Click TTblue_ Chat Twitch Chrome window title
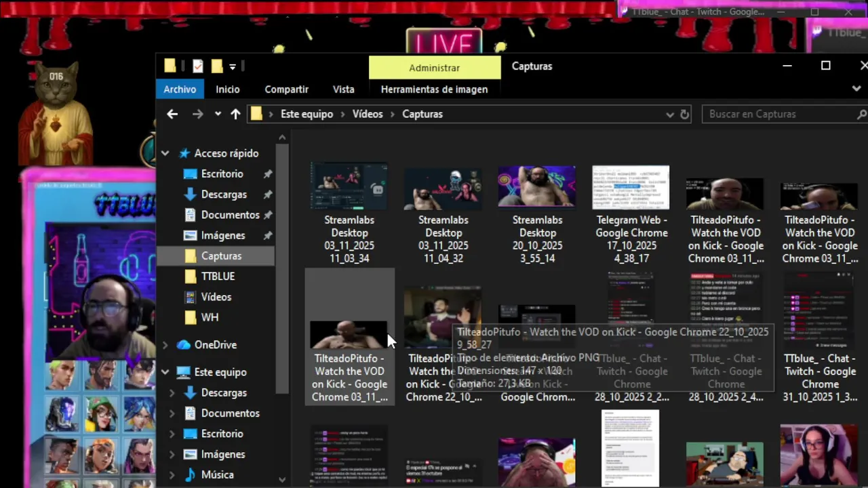 tap(698, 12)
